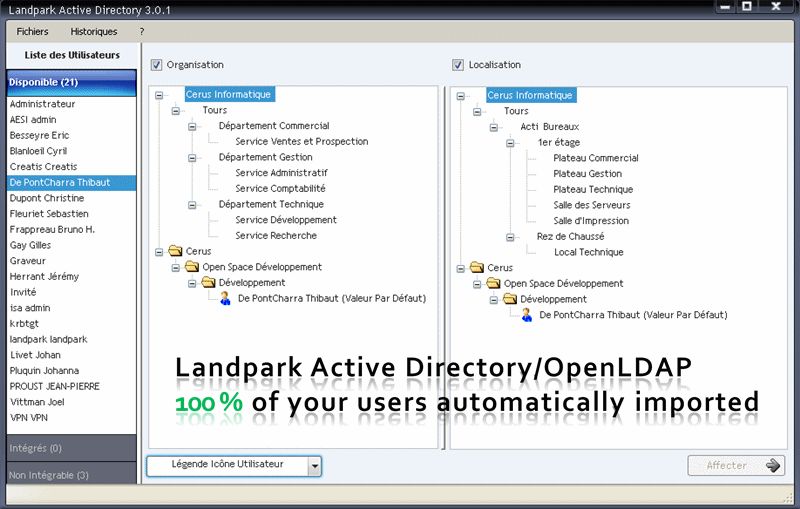Collapse the Département Technique node
The image size is (800, 509).
[192, 205]
